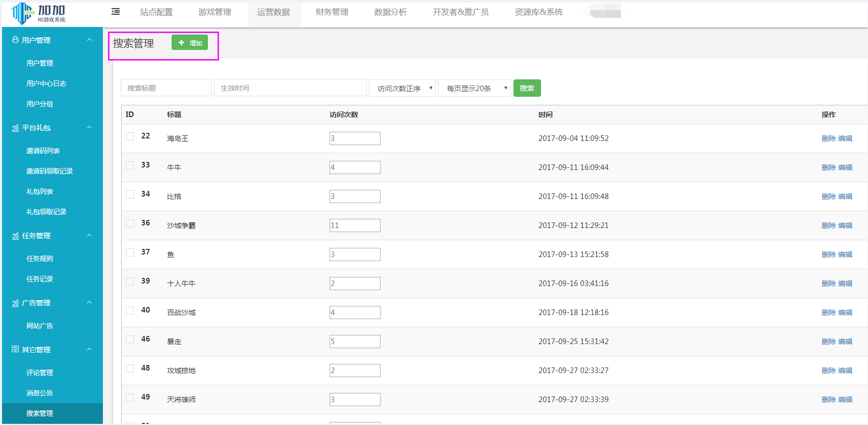Click the 任务管理 section chart icon
The width and height of the screenshot is (868, 425).
point(15,236)
